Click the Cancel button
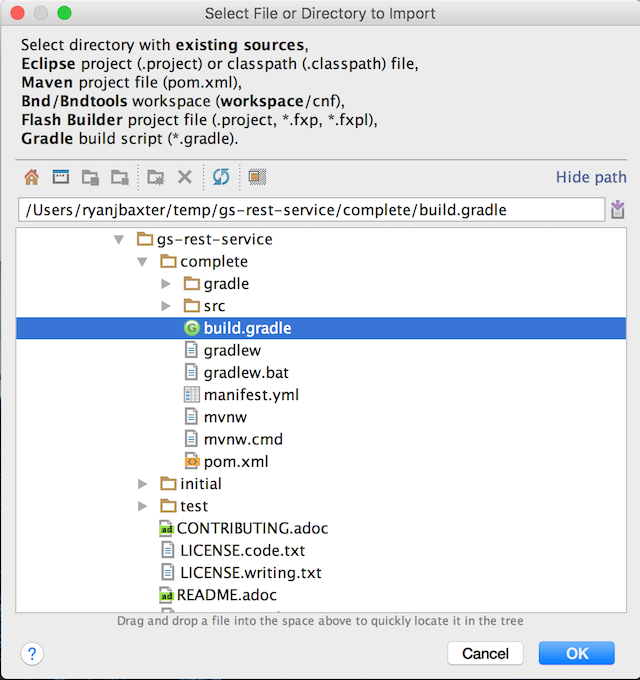Screen dimensions: 640x680 pyautogui.click(x=485, y=653)
